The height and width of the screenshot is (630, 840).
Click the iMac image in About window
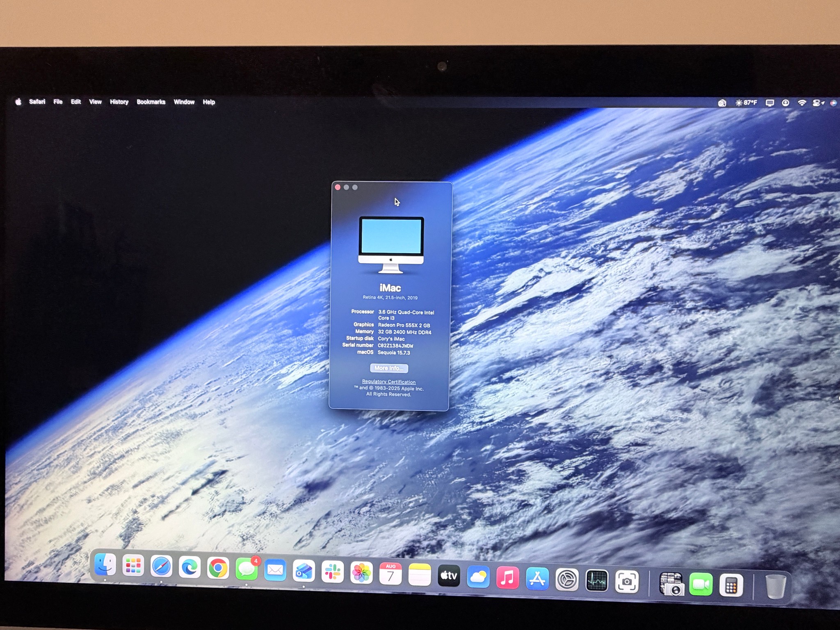click(x=391, y=245)
